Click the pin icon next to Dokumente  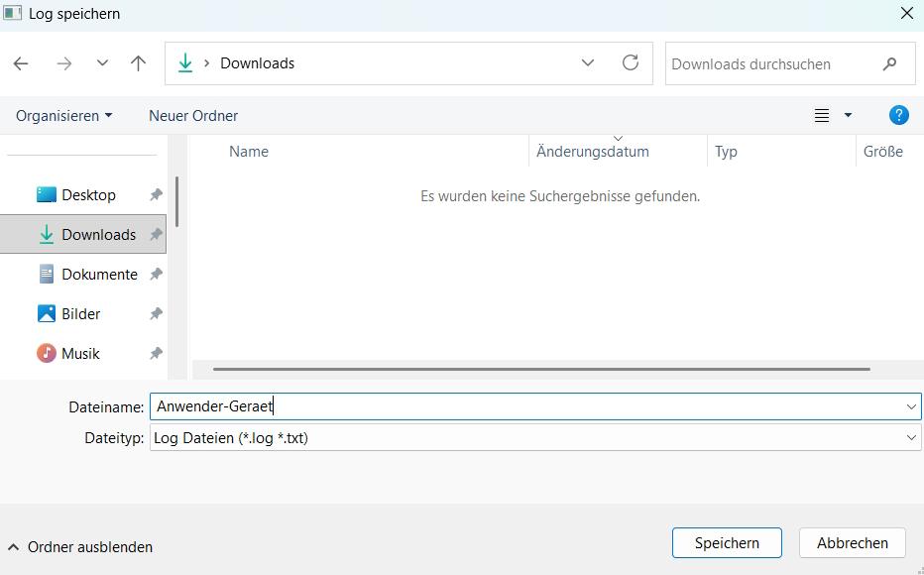pyautogui.click(x=156, y=274)
